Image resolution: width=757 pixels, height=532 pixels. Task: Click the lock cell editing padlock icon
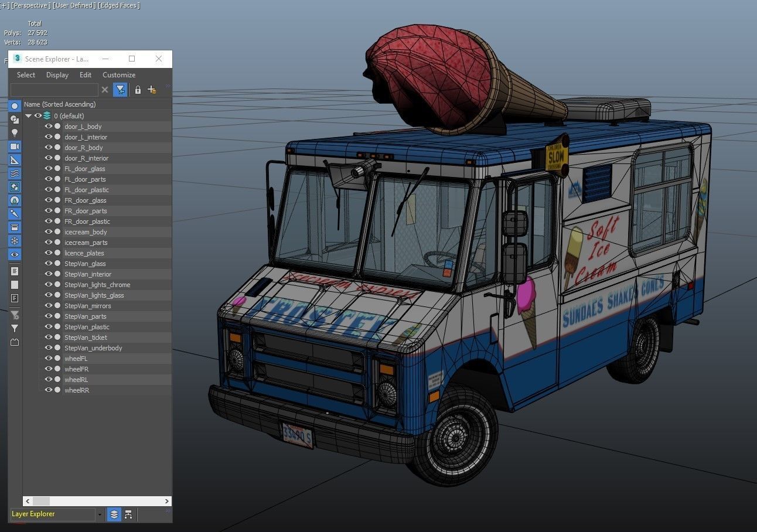pyautogui.click(x=138, y=90)
